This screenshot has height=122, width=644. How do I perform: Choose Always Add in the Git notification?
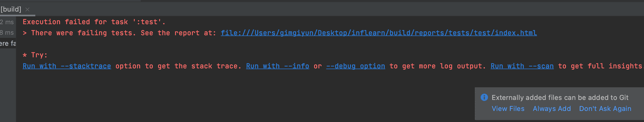point(552,109)
